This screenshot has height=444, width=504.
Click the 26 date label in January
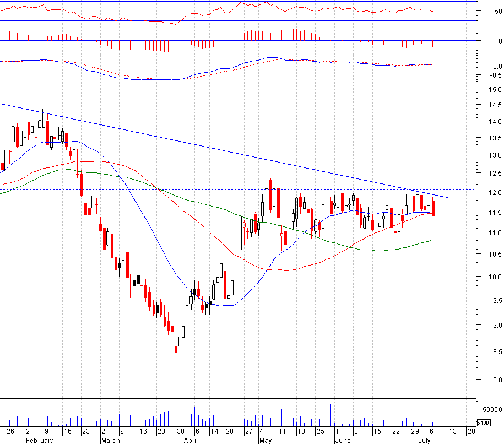10,431
